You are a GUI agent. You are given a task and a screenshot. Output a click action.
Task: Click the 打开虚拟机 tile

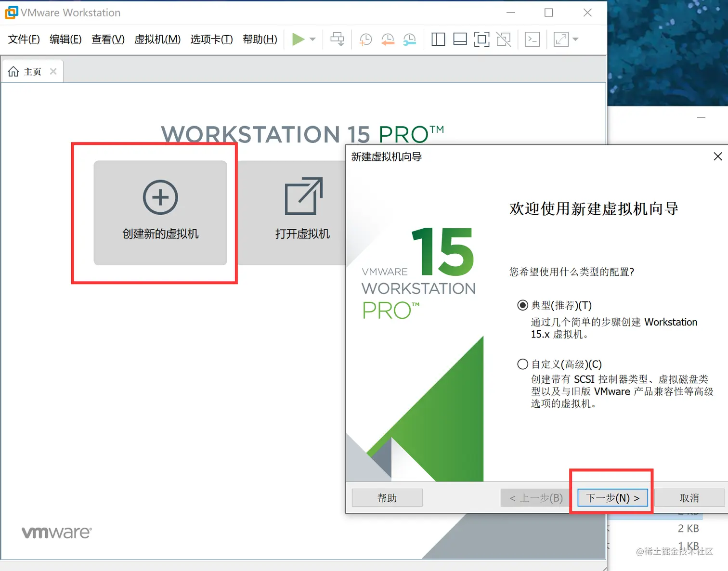click(292, 213)
